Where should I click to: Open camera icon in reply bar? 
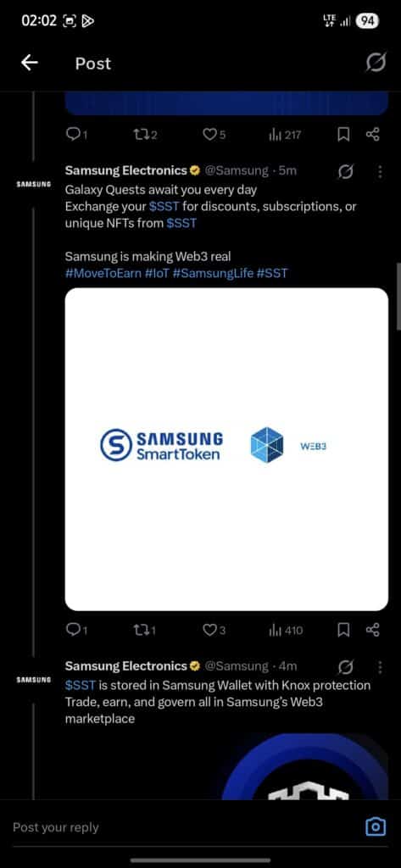[x=376, y=827]
